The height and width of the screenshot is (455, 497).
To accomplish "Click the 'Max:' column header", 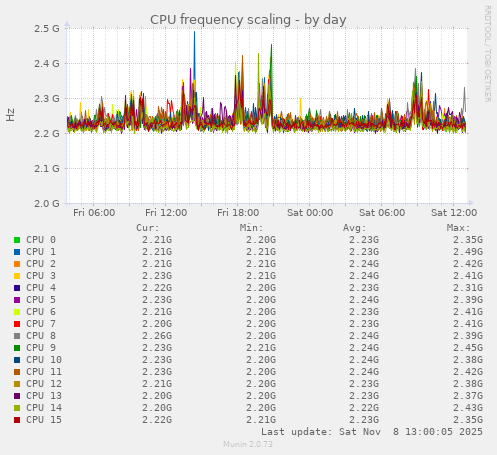I will (458, 228).
